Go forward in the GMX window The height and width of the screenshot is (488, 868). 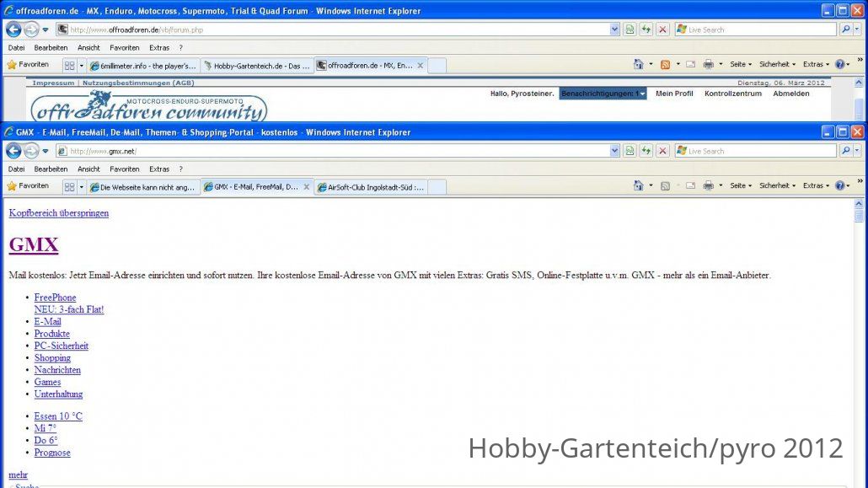[x=31, y=151]
